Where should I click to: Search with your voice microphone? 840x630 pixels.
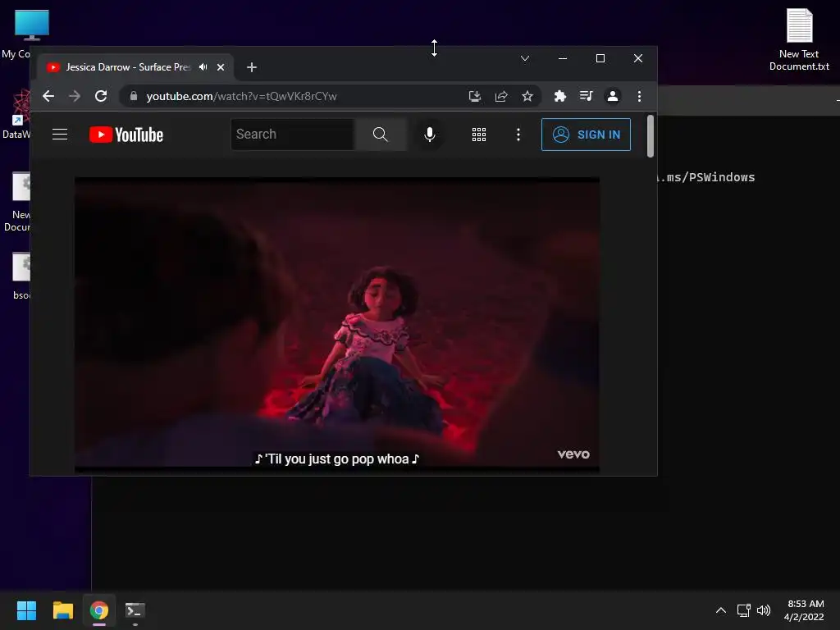430,135
